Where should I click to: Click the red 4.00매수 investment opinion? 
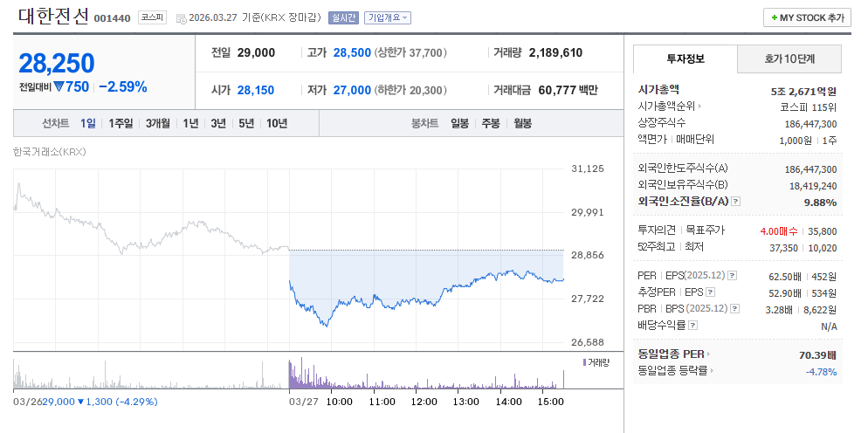tap(780, 231)
